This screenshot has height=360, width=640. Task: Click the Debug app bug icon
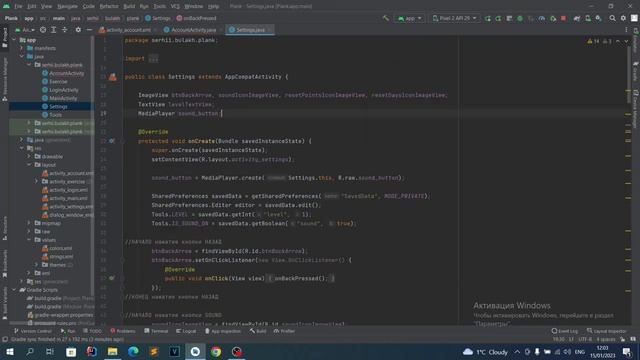tap(520, 18)
